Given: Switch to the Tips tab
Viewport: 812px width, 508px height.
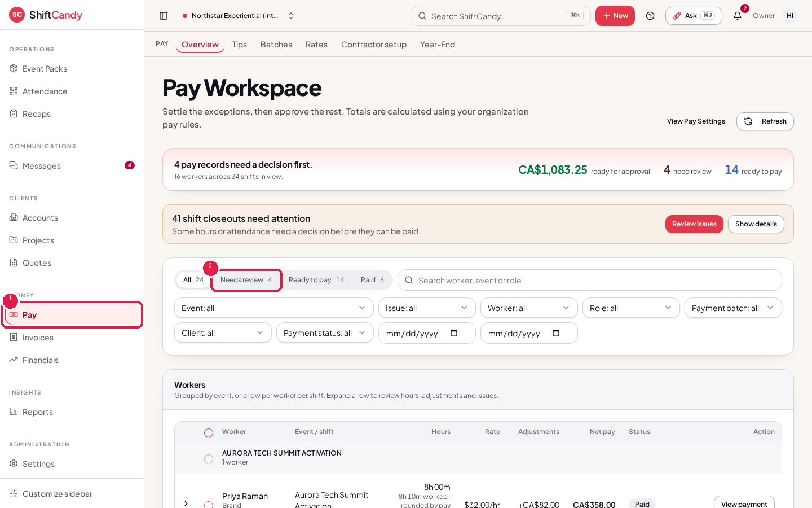Looking at the screenshot, I should 240,45.
